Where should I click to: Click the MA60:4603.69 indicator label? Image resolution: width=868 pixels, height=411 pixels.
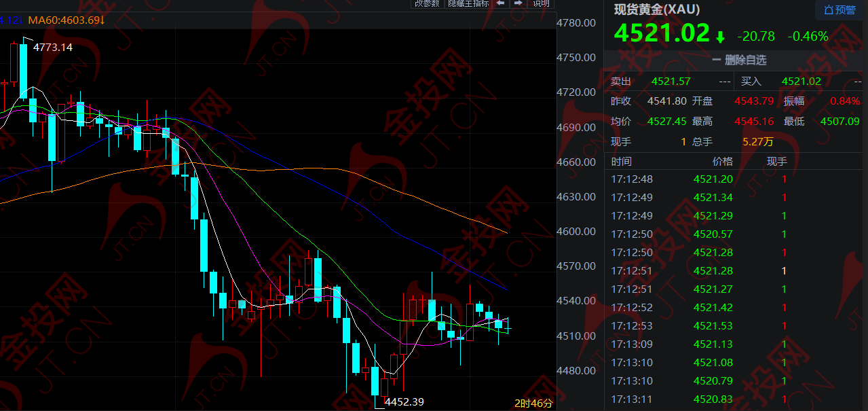click(66, 20)
